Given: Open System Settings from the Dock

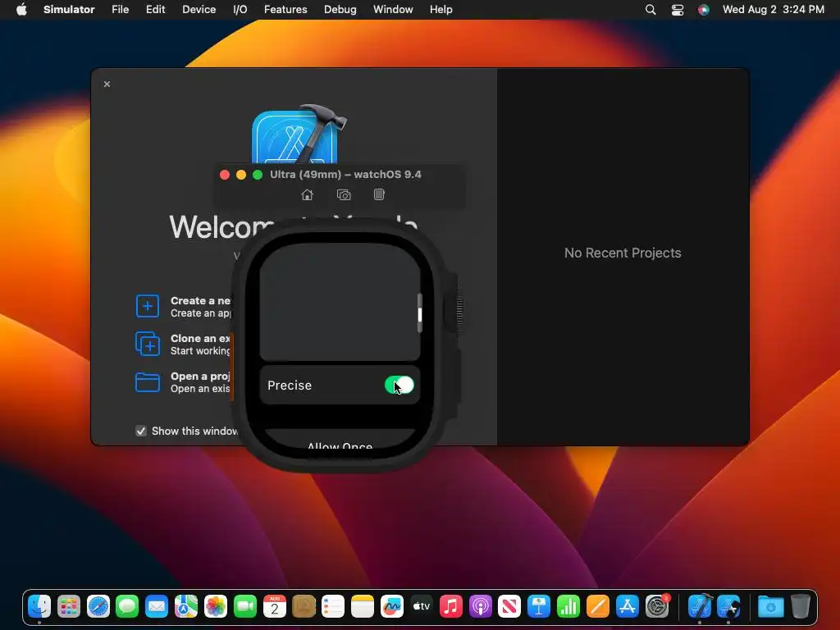Looking at the screenshot, I should [x=657, y=606].
